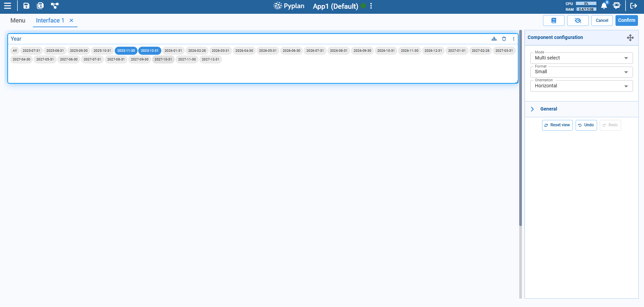This screenshot has width=644, height=307.
Task: Expand the General section
Action: click(x=548, y=109)
